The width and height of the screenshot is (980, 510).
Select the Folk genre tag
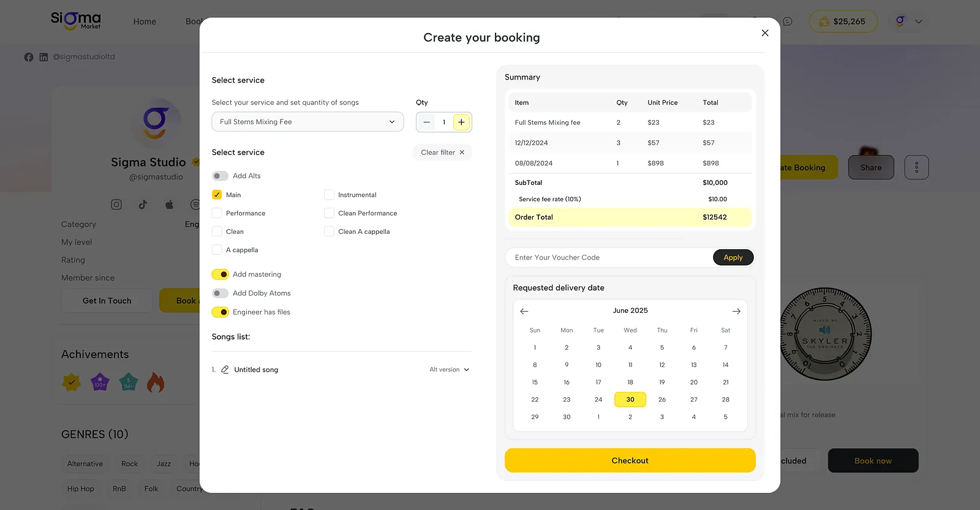point(151,489)
